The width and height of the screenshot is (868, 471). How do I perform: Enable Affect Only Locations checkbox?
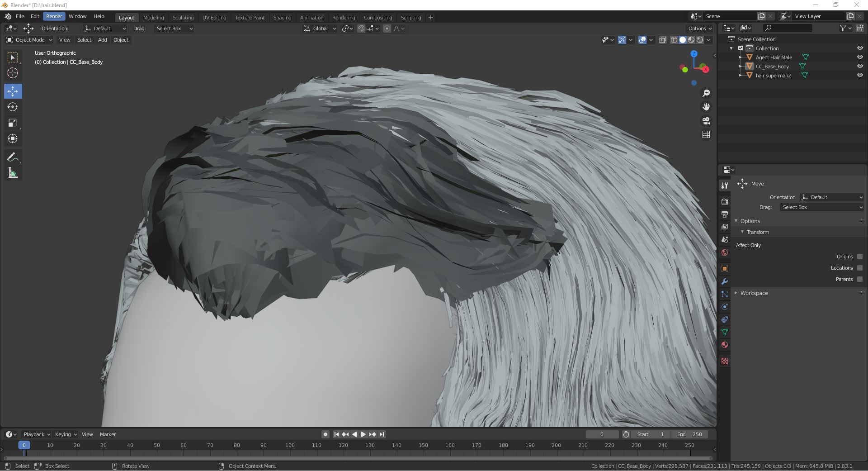860,268
